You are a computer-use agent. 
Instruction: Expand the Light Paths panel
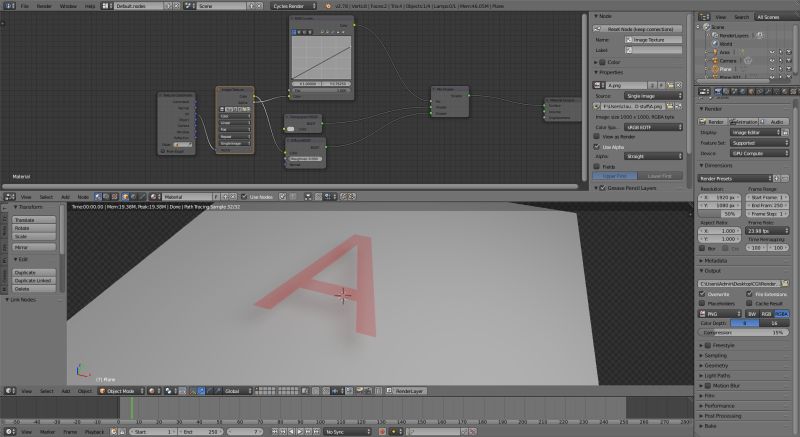pyautogui.click(x=717, y=376)
